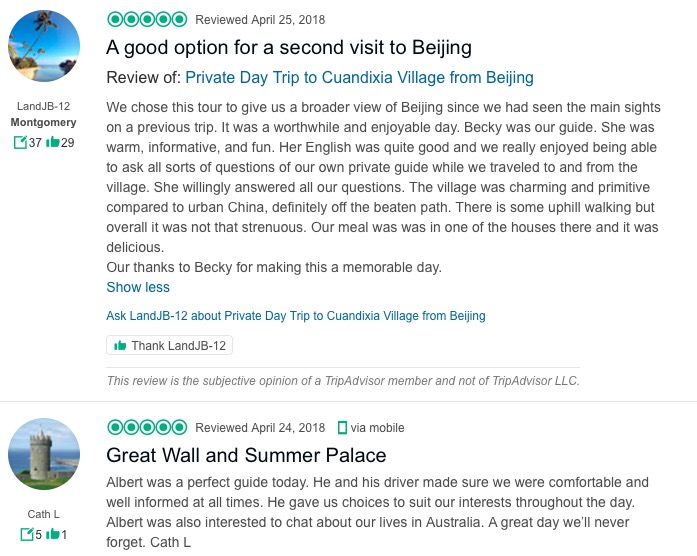Click five-bubble rating of the Beijing second visit review

click(x=147, y=19)
